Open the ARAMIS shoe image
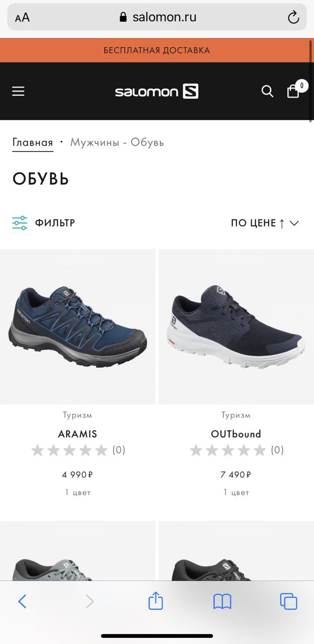Screen dimensions: 314x644 pyautogui.click(x=77, y=327)
